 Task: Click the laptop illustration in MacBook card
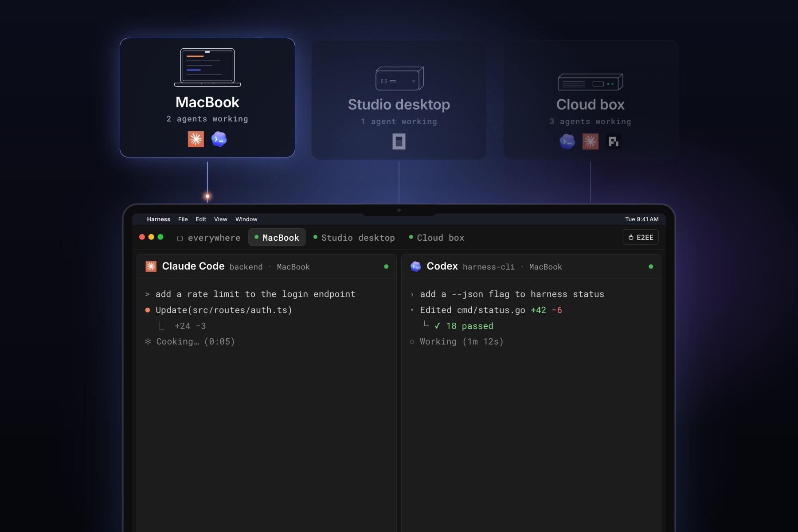(x=207, y=67)
